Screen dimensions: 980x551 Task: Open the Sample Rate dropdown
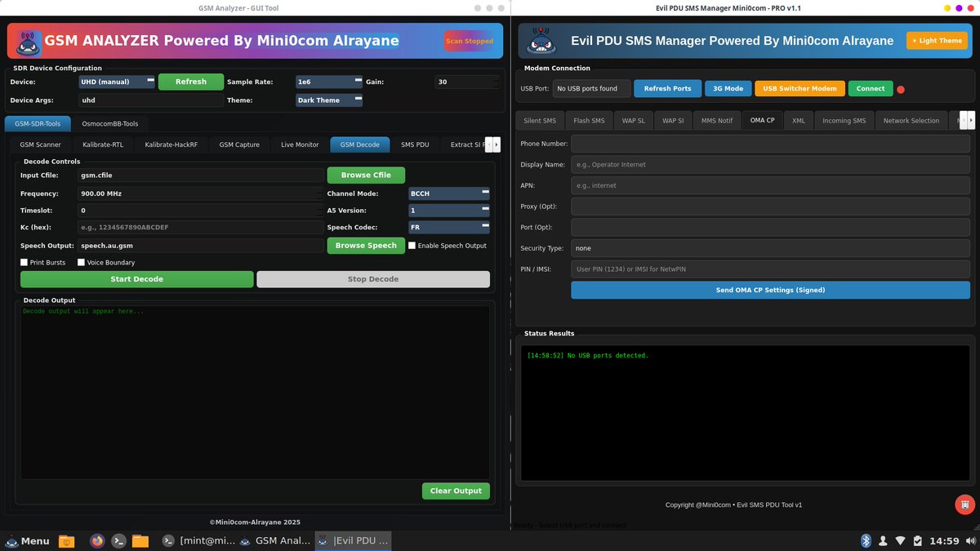(329, 82)
